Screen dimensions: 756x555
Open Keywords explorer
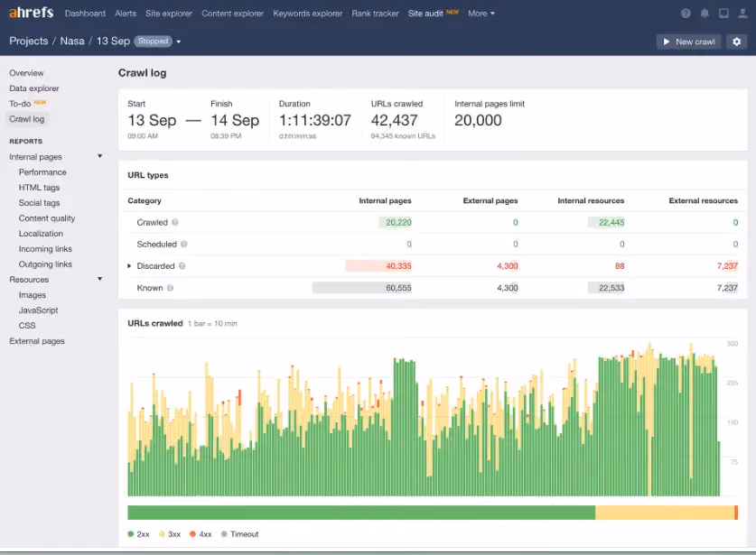[308, 14]
